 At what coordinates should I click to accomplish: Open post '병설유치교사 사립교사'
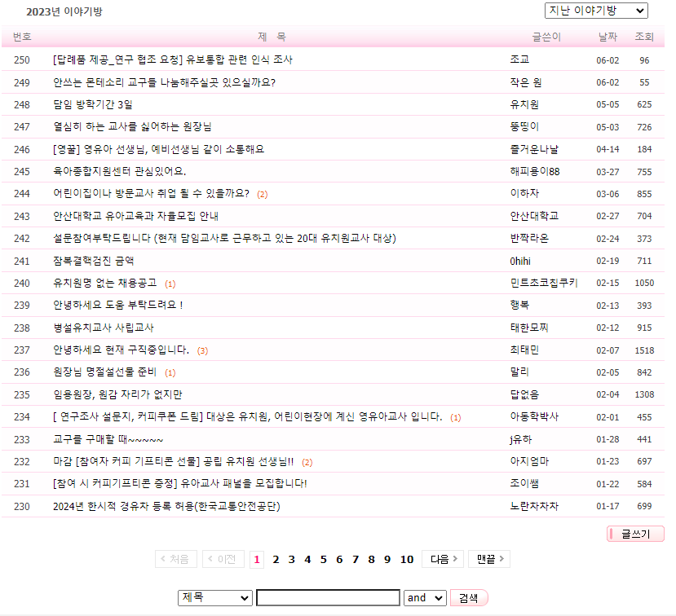(104, 328)
